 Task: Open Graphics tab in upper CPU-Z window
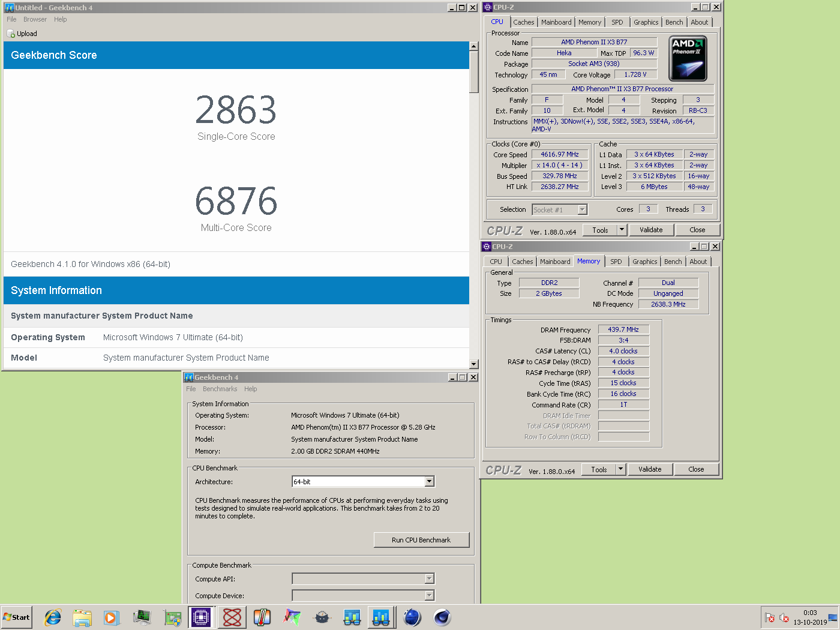click(646, 22)
